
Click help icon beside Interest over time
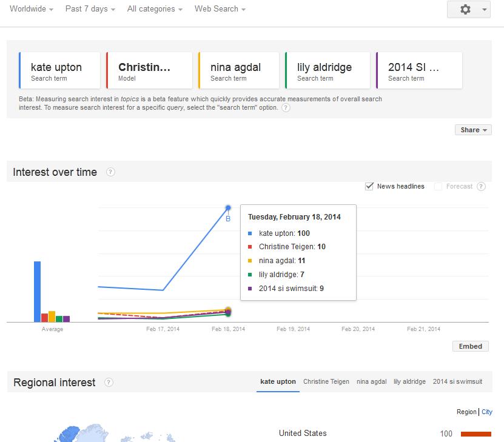[x=110, y=172]
